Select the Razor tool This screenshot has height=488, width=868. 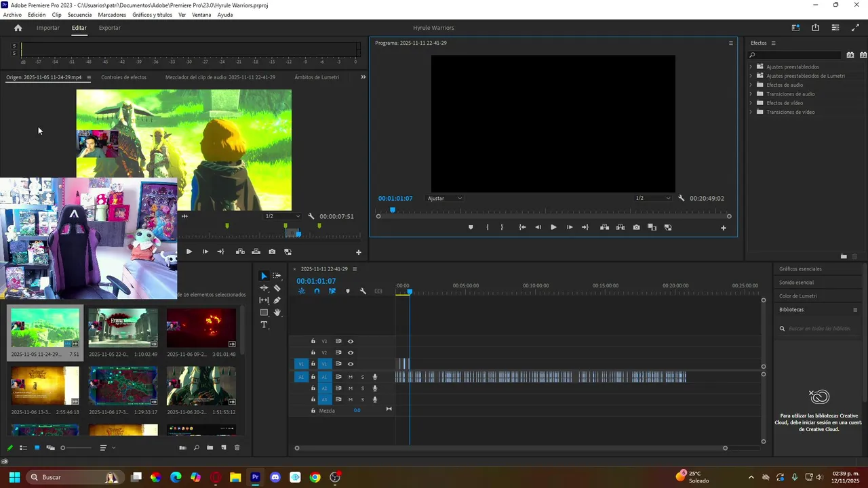[x=277, y=288]
